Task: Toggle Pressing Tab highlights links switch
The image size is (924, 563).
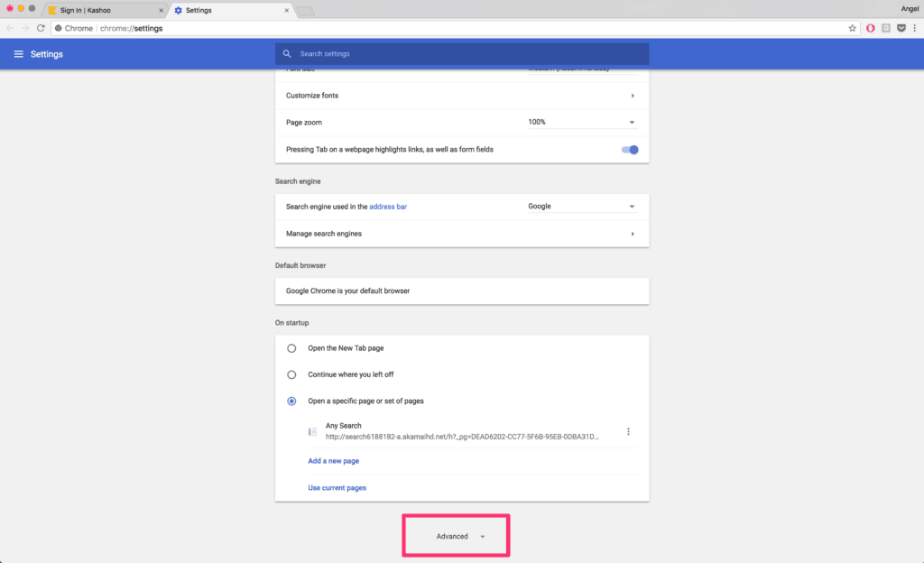Action: click(629, 150)
